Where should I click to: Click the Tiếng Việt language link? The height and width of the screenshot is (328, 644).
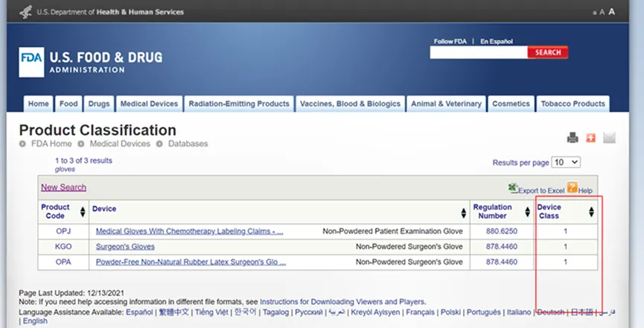211,312
